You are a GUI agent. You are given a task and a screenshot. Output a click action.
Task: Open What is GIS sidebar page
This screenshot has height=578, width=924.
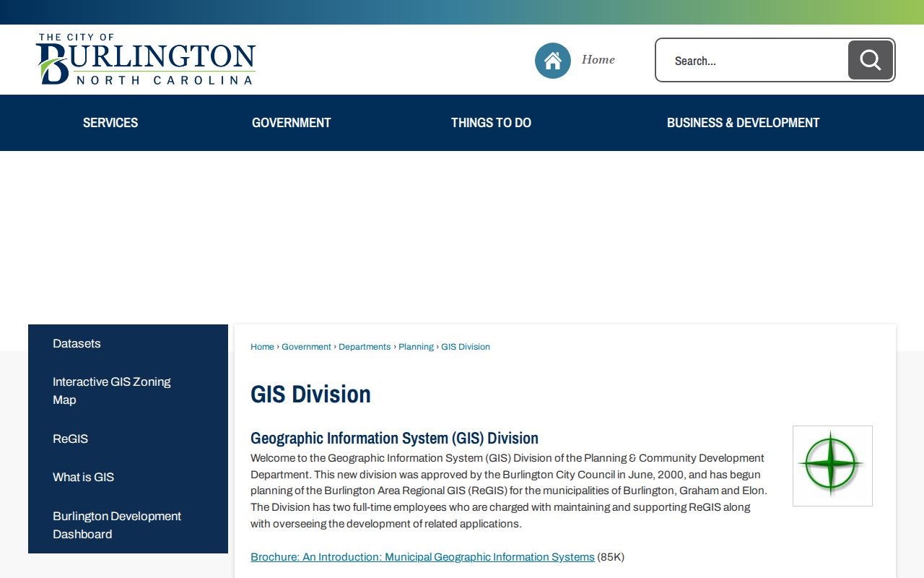[128, 477]
